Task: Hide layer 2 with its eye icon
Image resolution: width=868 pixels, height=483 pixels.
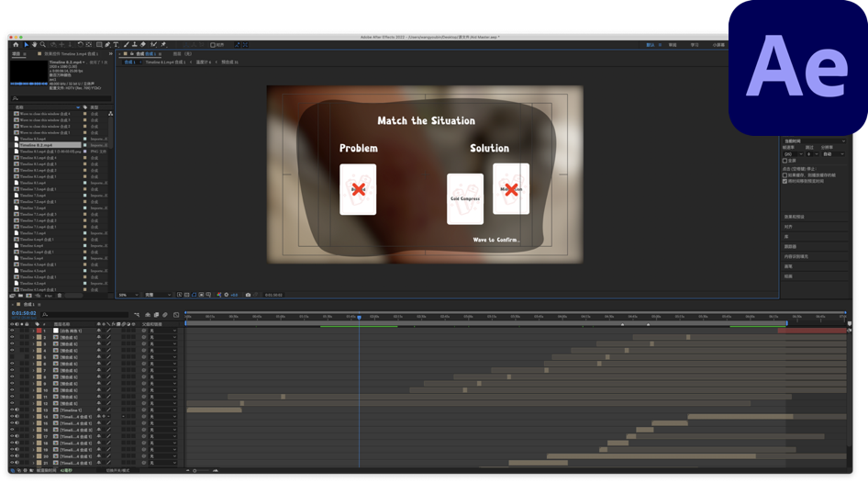Action: (x=12, y=337)
